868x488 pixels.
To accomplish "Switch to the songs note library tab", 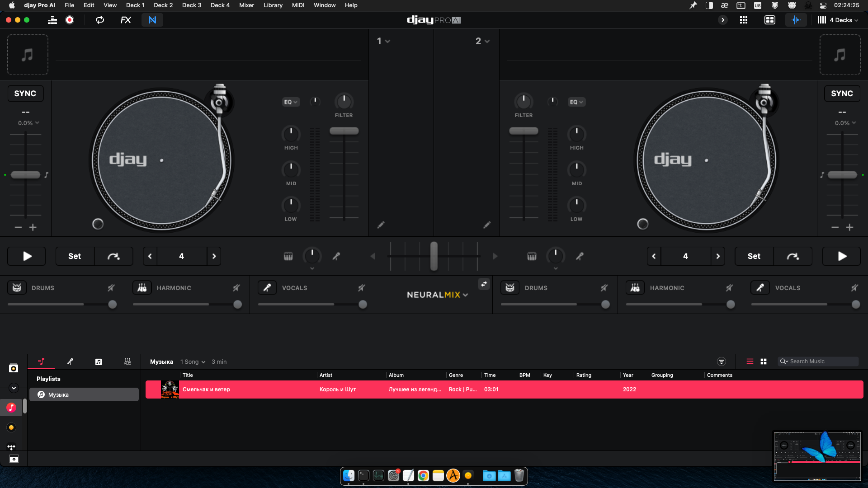I will (99, 361).
